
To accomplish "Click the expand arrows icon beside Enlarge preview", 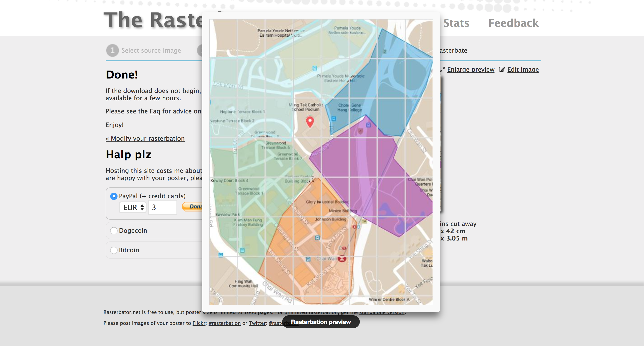I will point(443,69).
